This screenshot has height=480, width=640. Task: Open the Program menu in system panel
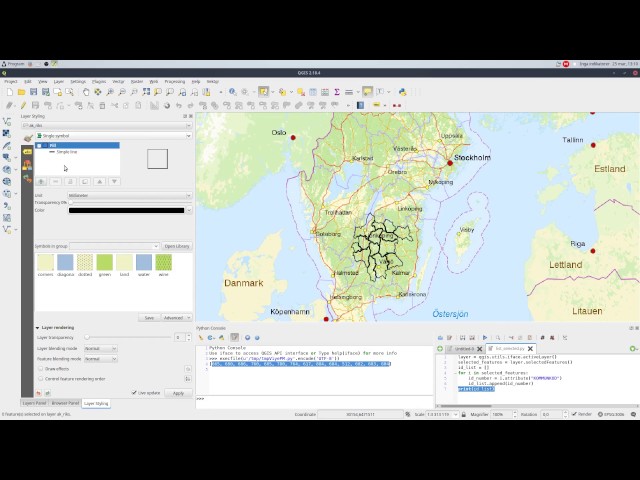[x=13, y=64]
